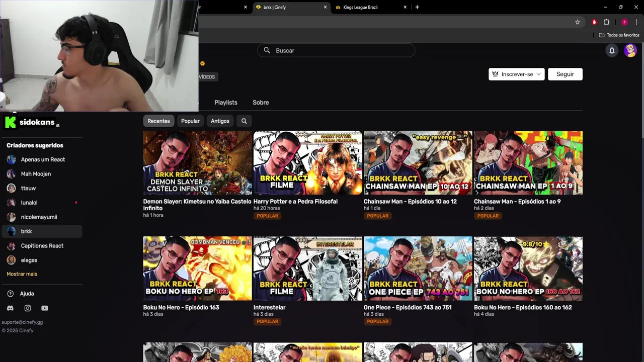Image resolution: width=644 pixels, height=362 pixels.
Task: Click title One Piece - Episódios 743 ao 751
Action: (408, 307)
